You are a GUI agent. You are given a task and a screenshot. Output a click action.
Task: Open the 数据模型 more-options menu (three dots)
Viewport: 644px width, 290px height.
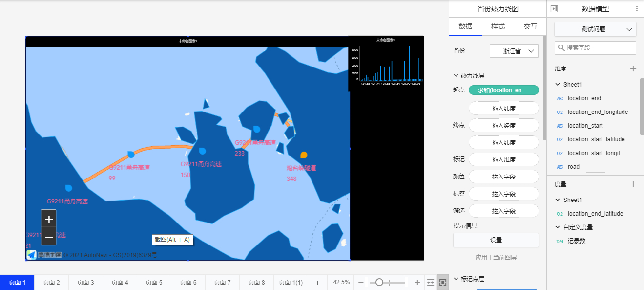point(636,9)
